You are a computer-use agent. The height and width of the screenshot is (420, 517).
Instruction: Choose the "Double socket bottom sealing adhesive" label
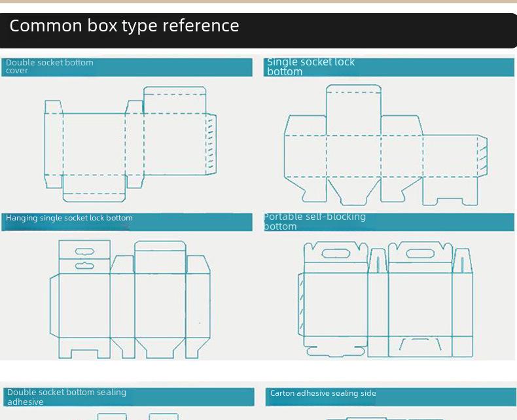(67, 397)
